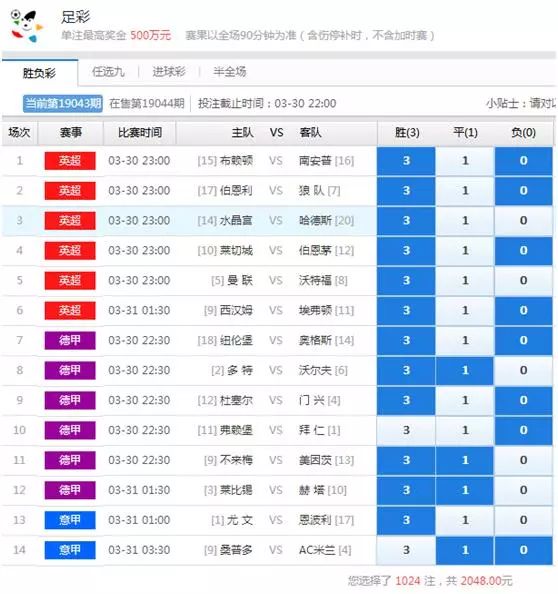The width and height of the screenshot is (558, 594).
Task: Click the 英超 league tag on match 4
Action: (70, 250)
